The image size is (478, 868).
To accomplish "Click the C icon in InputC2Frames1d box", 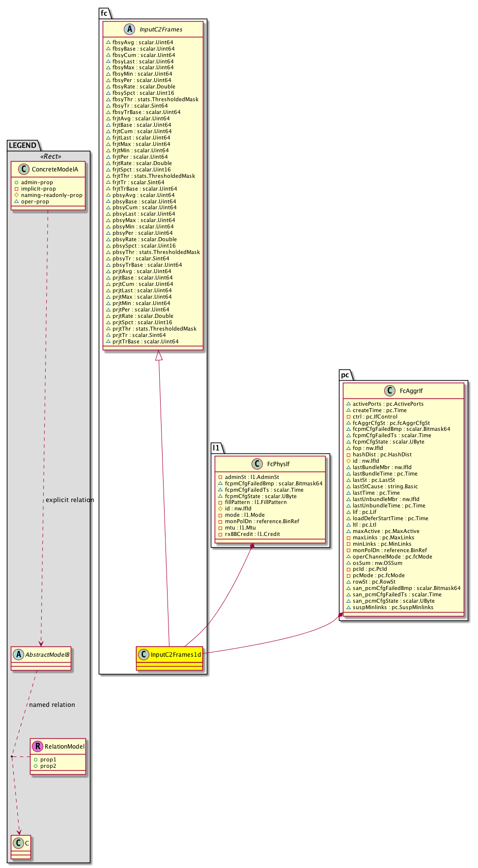I will [x=143, y=654].
